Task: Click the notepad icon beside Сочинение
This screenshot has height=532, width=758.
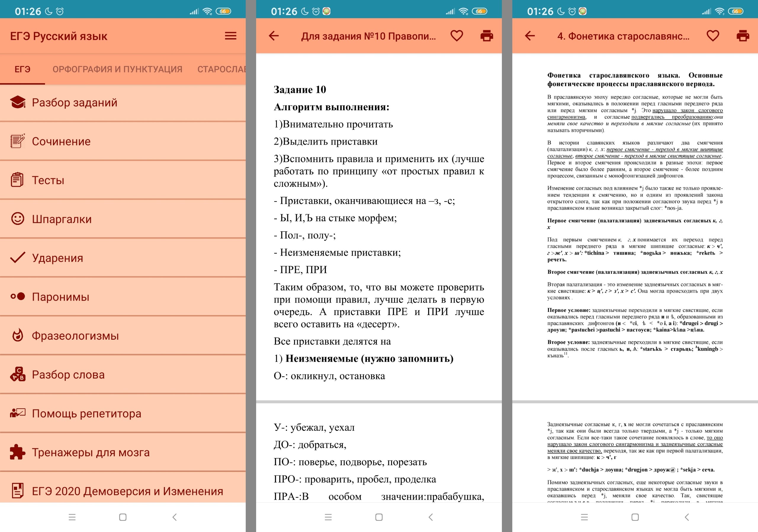Action: coord(18,141)
